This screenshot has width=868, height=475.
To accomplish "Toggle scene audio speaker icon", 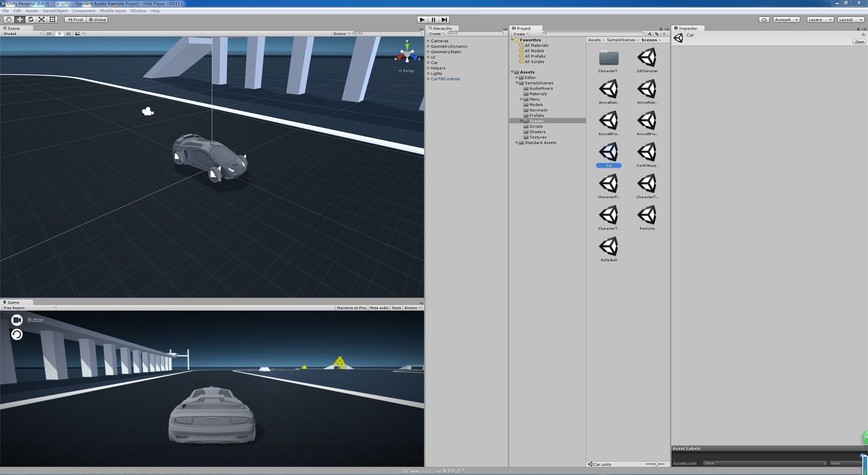I will (68, 34).
